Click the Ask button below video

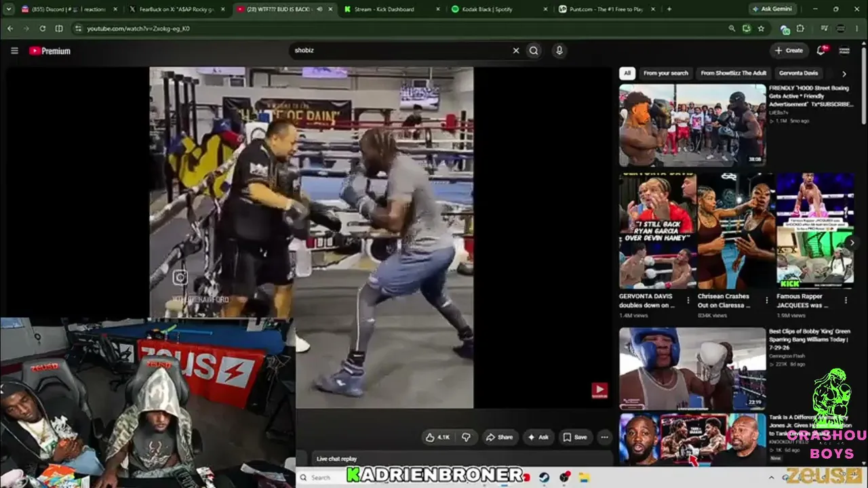point(538,437)
